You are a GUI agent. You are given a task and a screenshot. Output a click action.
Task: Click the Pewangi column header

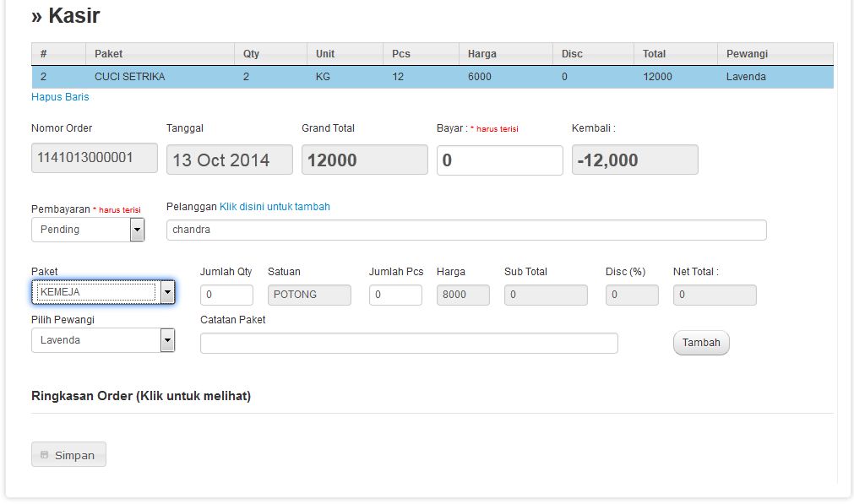775,54
